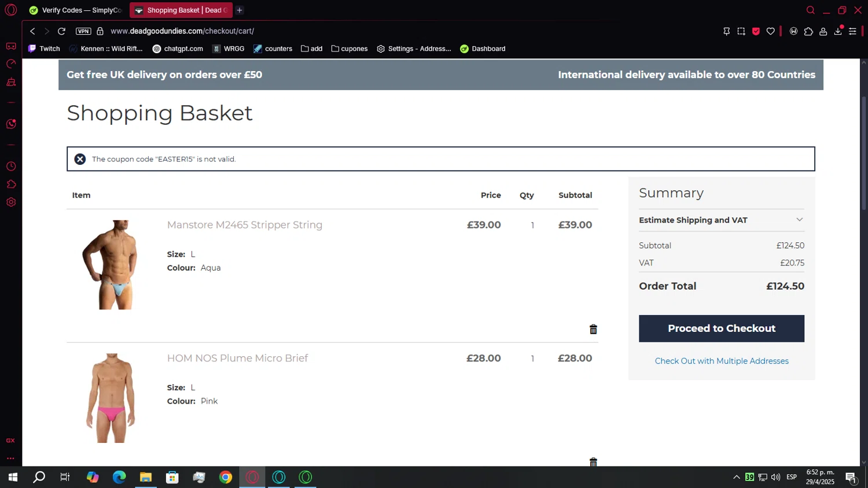Click the pin icon in address bar
Screen dimensions: 868x488
pyautogui.click(x=727, y=31)
